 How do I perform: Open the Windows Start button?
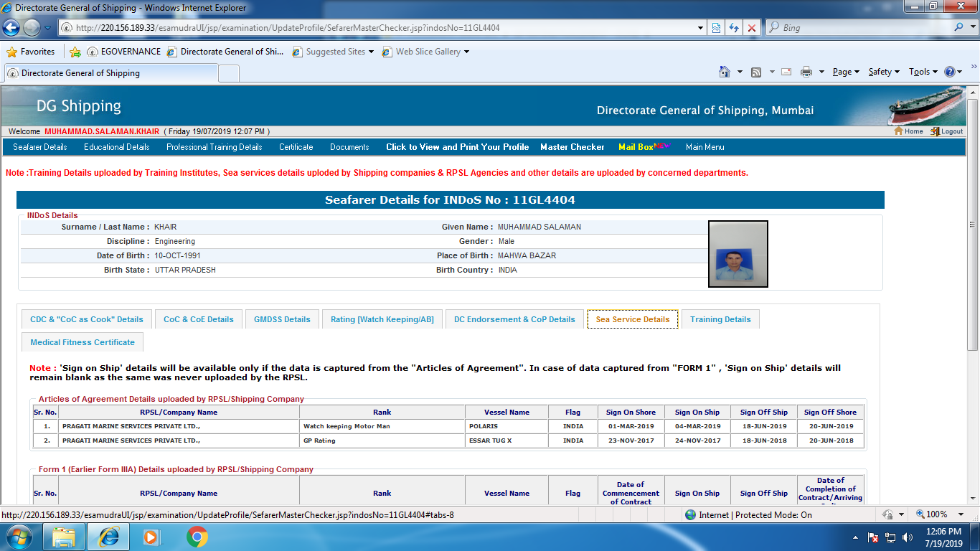19,537
